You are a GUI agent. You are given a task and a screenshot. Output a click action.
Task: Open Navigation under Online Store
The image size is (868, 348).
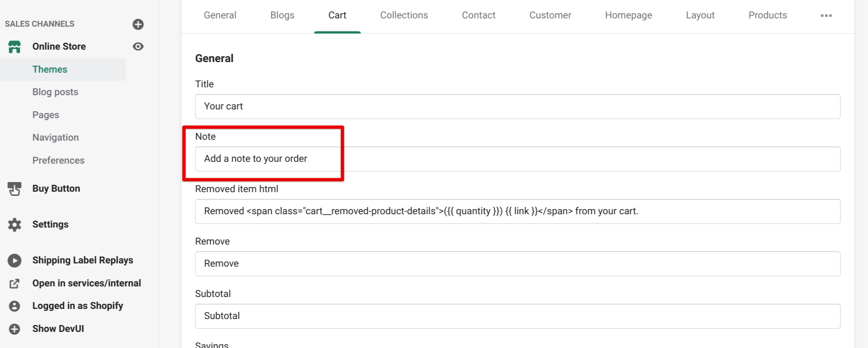[x=56, y=137]
